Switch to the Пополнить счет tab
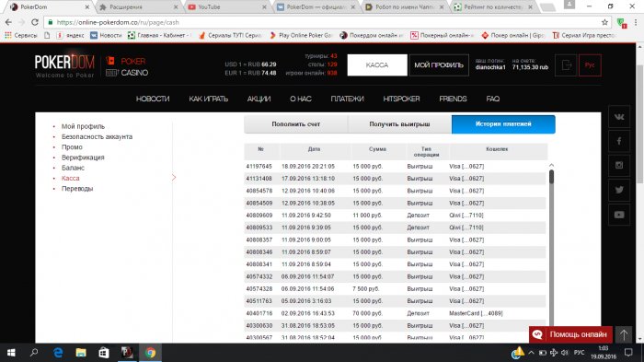Screen dimensions: 644x362 pyautogui.click(x=295, y=124)
